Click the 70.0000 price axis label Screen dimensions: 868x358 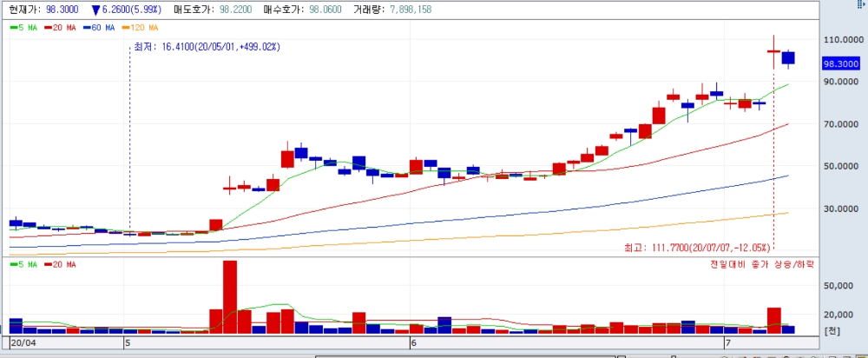pyautogui.click(x=843, y=124)
